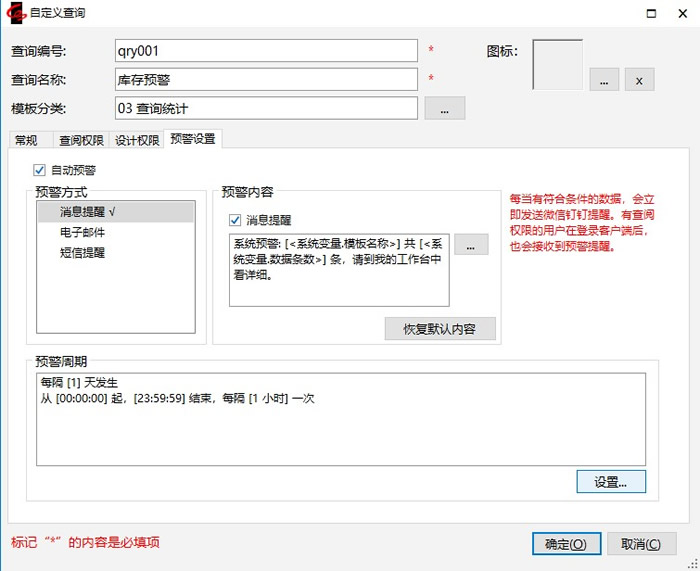Select 电子邮件 alert method
Image resolution: width=700 pixels, height=571 pixels.
pyautogui.click(x=83, y=232)
